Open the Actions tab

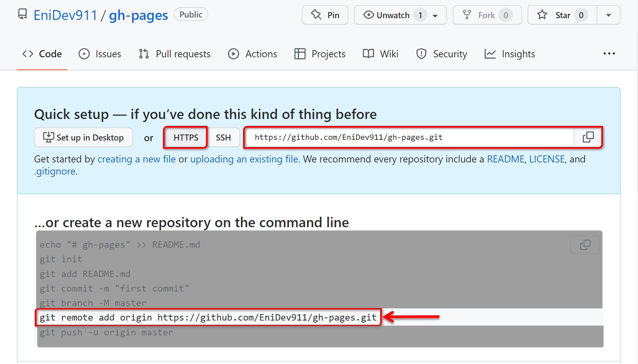[252, 54]
